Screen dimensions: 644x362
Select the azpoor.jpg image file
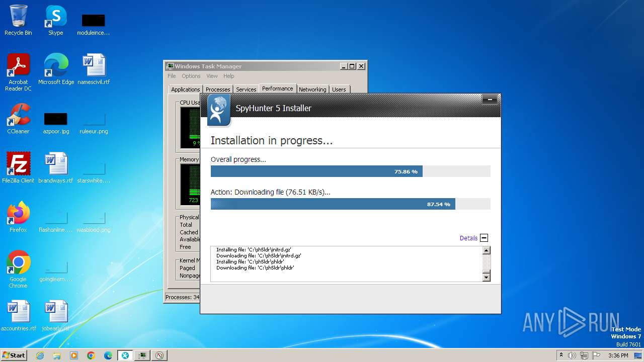point(56,123)
